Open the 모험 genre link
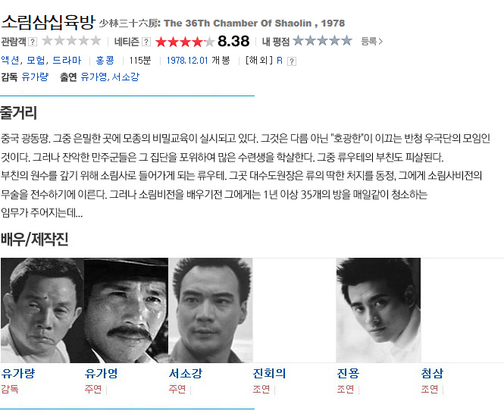 (36, 60)
